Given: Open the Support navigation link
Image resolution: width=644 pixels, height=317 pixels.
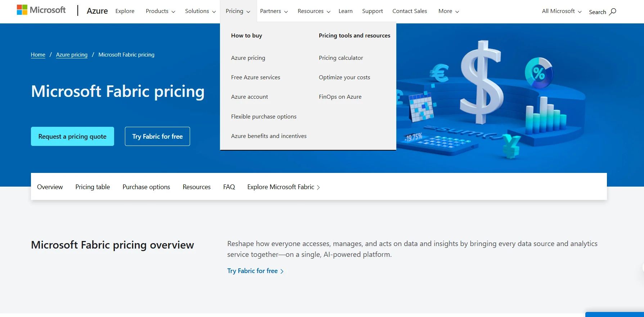Looking at the screenshot, I should coord(373,11).
